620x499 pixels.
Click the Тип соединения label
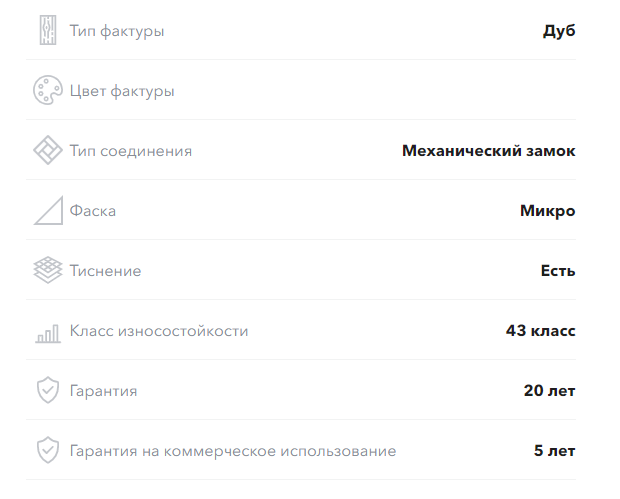click(130, 151)
